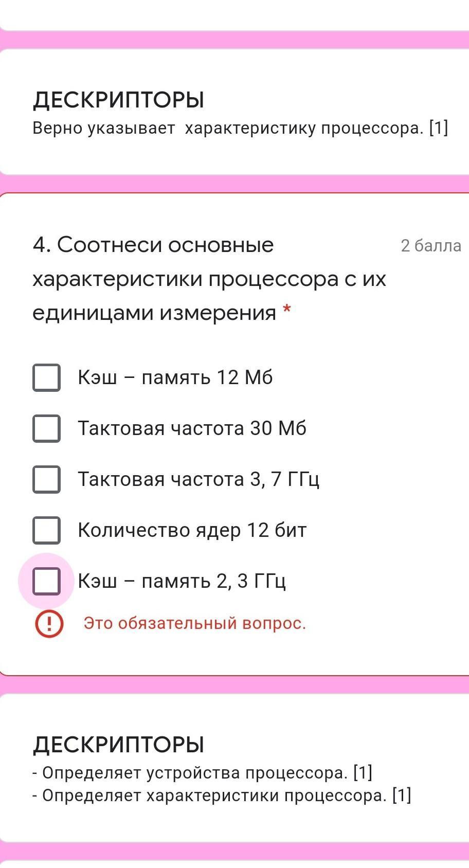
Task: Click the label text Кэш – память 2, 3 ГГц
Action: 182,581
